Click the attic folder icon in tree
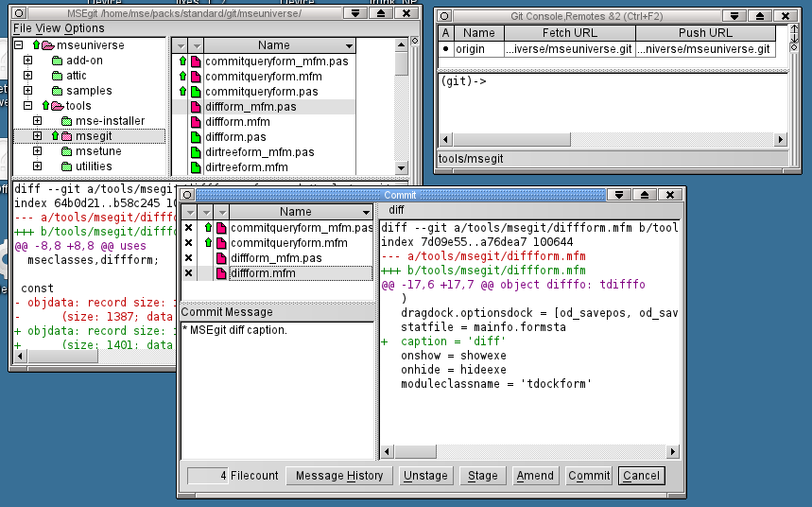Screen dimensions: 812x507 (58, 76)
